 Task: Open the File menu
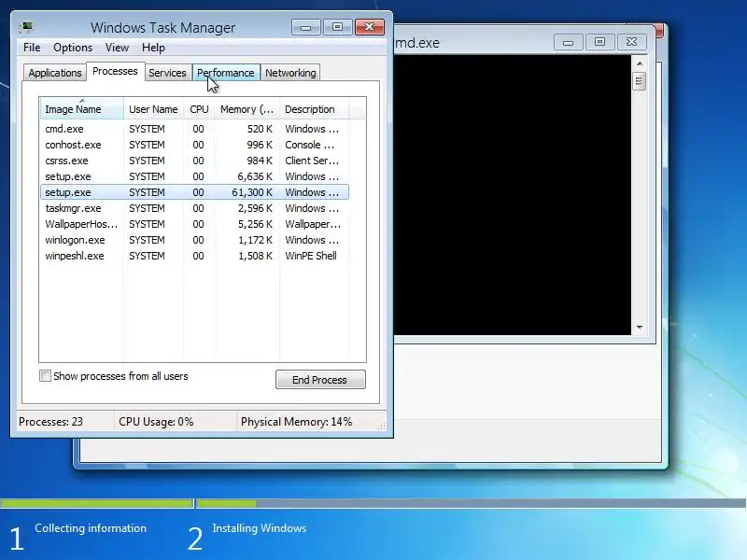tap(32, 48)
